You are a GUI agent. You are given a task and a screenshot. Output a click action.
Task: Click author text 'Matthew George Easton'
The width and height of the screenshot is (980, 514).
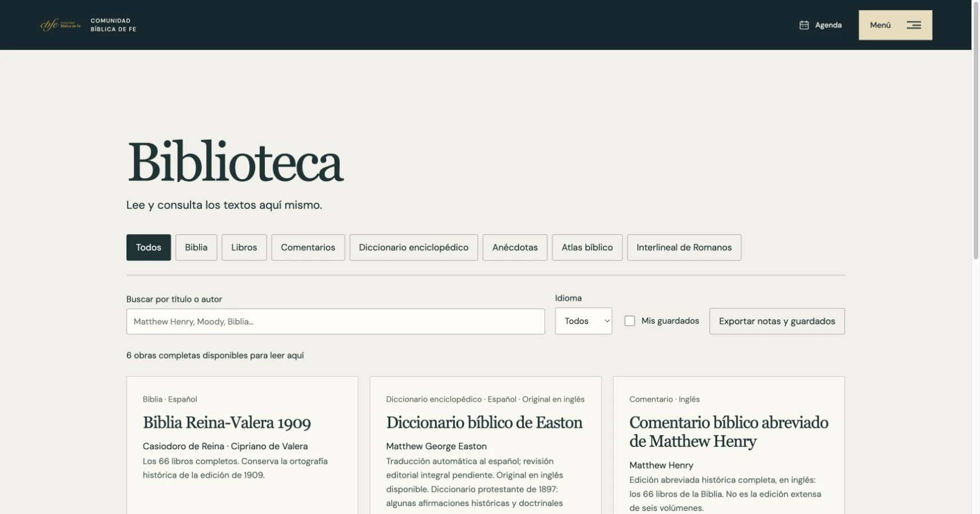pos(437,446)
